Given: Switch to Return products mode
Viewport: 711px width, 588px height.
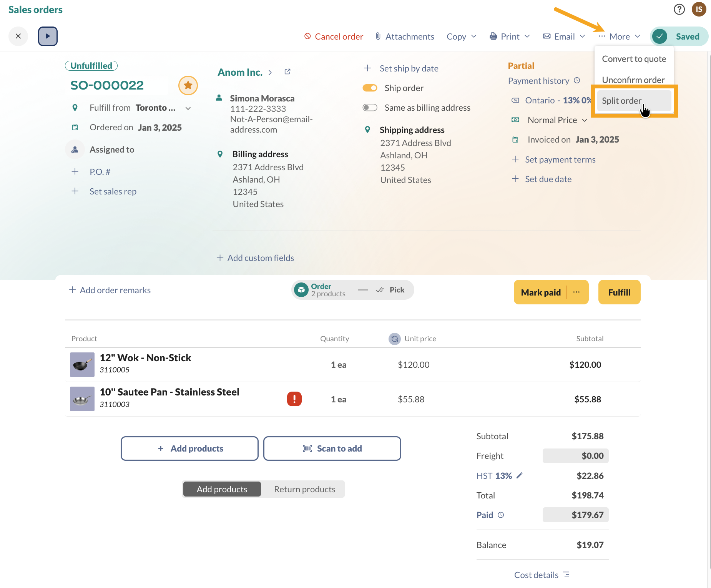Looking at the screenshot, I should 304,489.
